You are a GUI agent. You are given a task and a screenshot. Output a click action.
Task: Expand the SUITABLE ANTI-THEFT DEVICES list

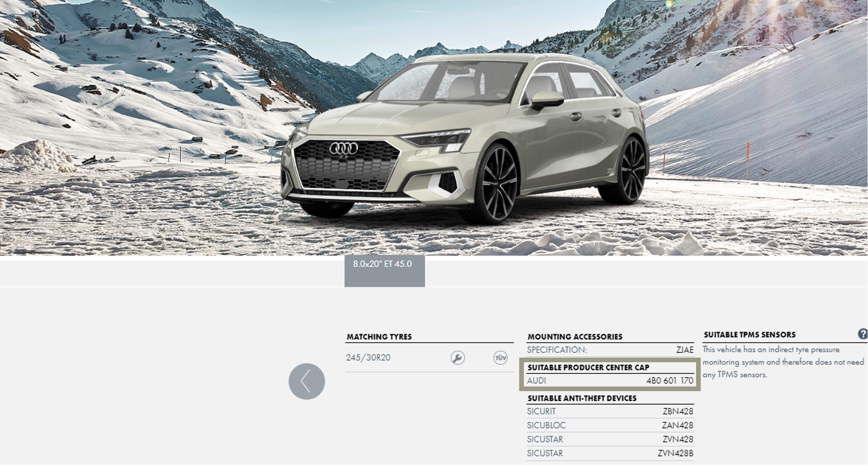tap(582, 398)
